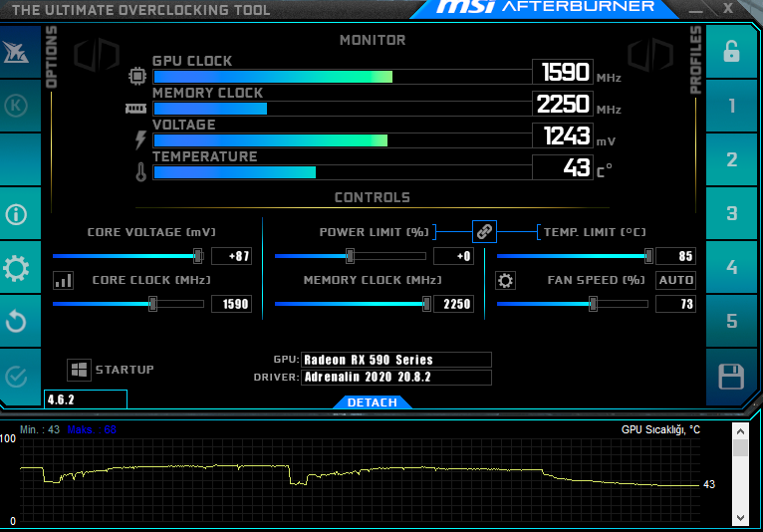
Task: Click the OC Scanner jet icon
Action: (16, 52)
